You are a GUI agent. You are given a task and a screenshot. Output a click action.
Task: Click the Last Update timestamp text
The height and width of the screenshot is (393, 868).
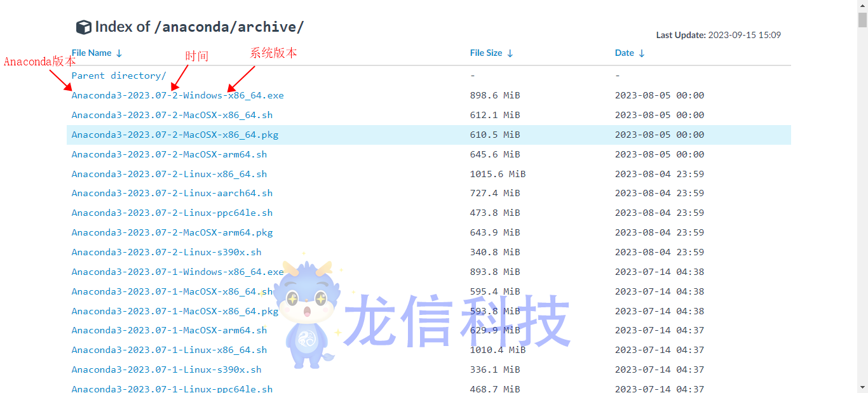(719, 35)
